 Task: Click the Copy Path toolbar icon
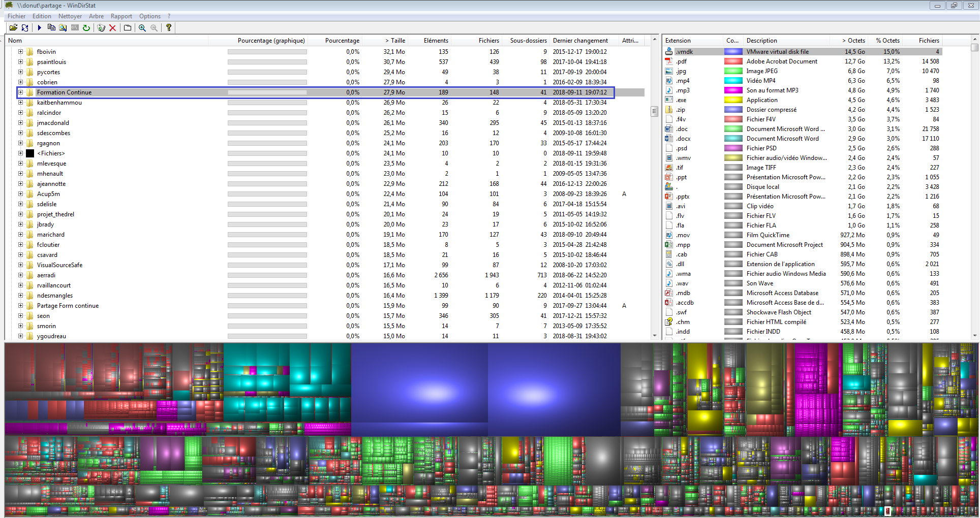[51, 28]
